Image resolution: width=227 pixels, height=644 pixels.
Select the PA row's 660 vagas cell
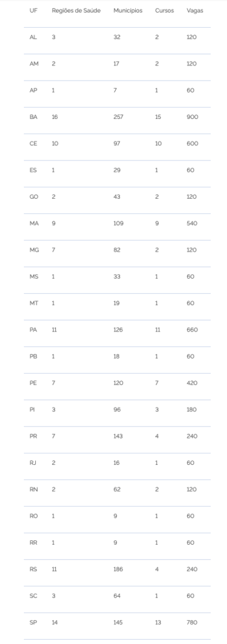tap(192, 330)
